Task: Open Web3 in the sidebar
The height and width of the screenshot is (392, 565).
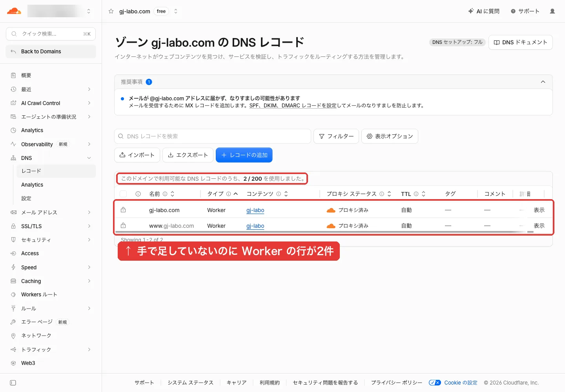Action: tap(28, 363)
